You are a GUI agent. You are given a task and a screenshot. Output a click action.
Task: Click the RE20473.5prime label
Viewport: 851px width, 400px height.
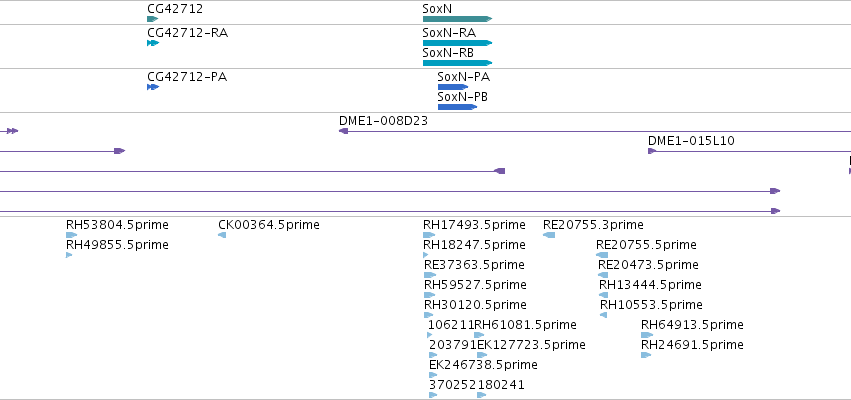click(648, 265)
